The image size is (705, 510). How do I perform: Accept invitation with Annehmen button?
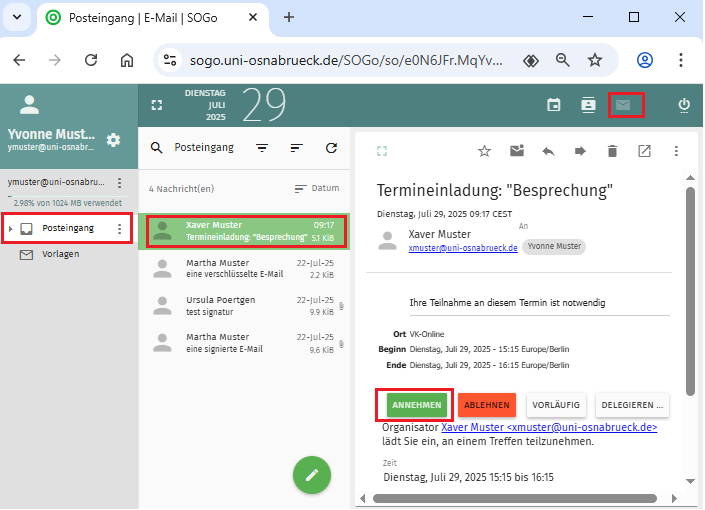coord(416,405)
